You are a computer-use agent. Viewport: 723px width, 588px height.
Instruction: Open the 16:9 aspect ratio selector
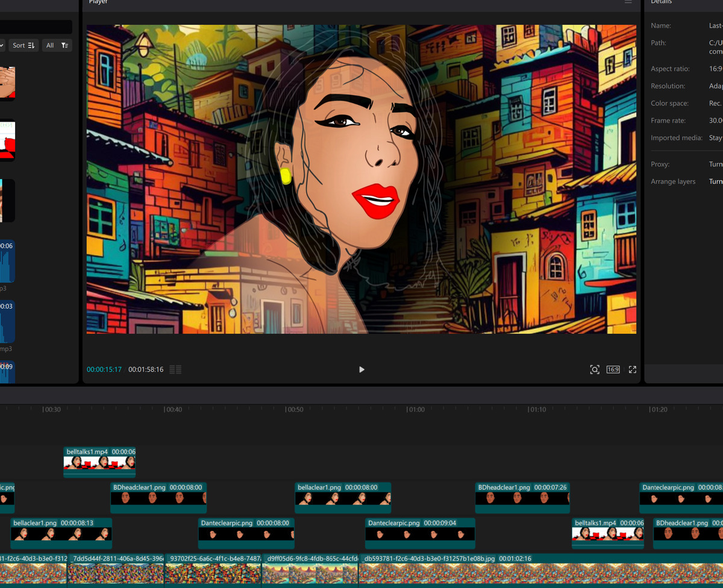click(x=613, y=369)
